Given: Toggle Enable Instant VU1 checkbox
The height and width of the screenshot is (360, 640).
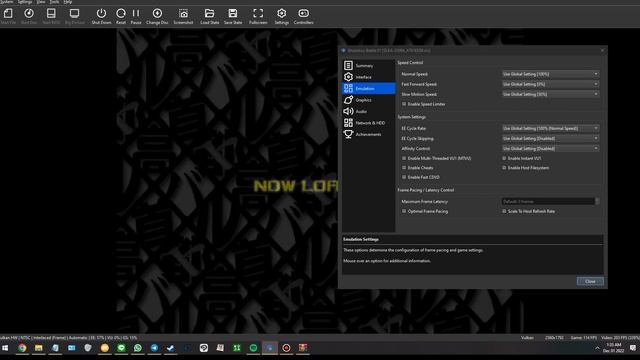Looking at the screenshot, I should click(x=504, y=158).
